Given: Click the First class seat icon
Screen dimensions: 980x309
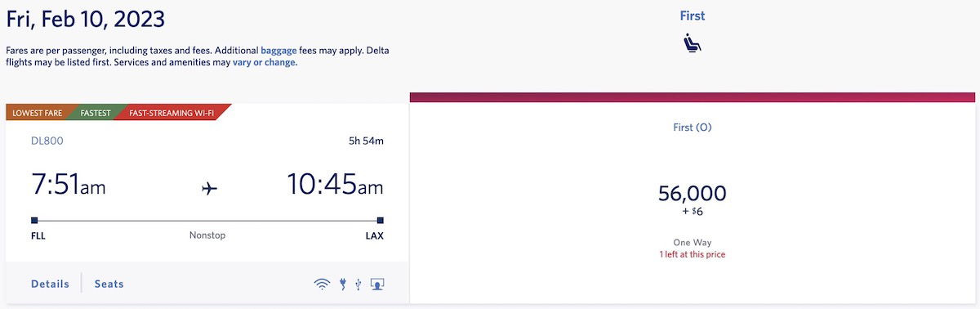Looking at the screenshot, I should click(x=693, y=44).
